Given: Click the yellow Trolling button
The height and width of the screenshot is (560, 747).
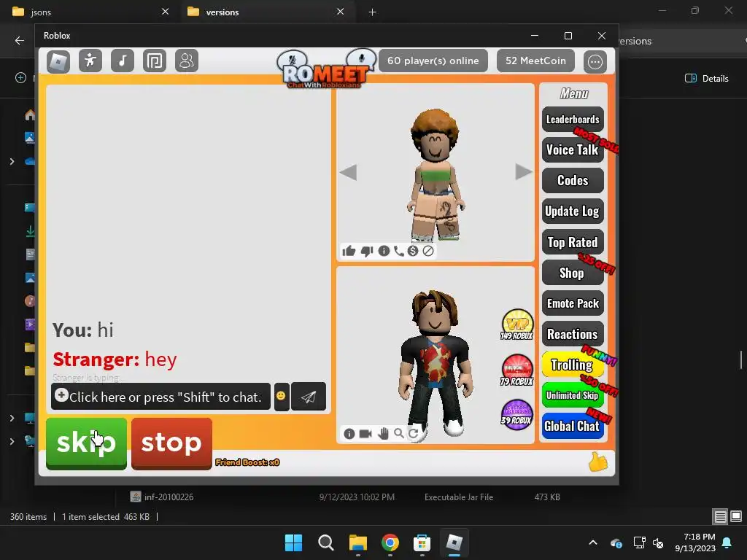Looking at the screenshot, I should (573, 365).
